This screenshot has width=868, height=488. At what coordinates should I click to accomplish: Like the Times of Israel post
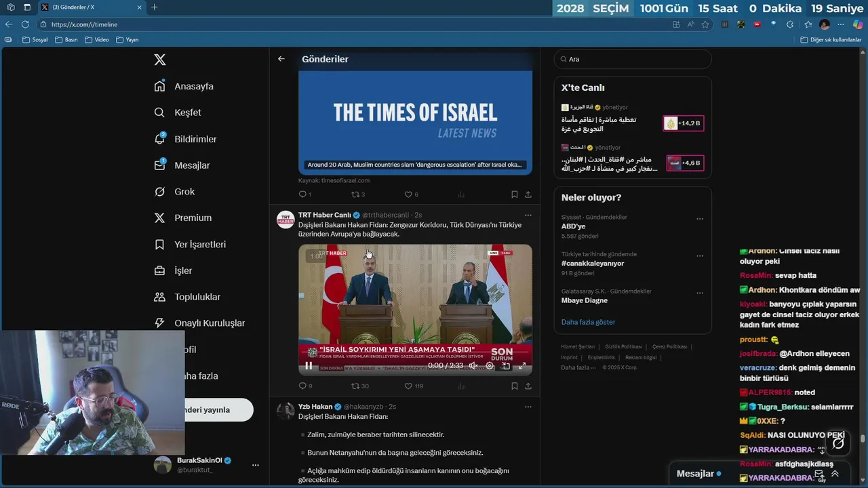tap(412, 195)
